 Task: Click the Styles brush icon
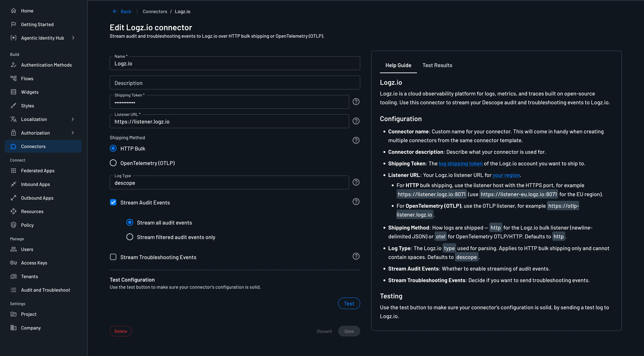13,106
